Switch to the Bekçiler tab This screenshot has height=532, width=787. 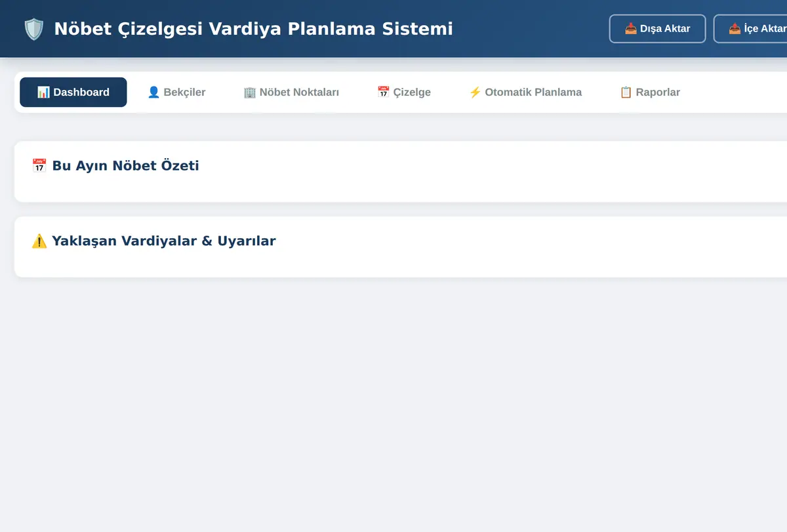tap(176, 92)
